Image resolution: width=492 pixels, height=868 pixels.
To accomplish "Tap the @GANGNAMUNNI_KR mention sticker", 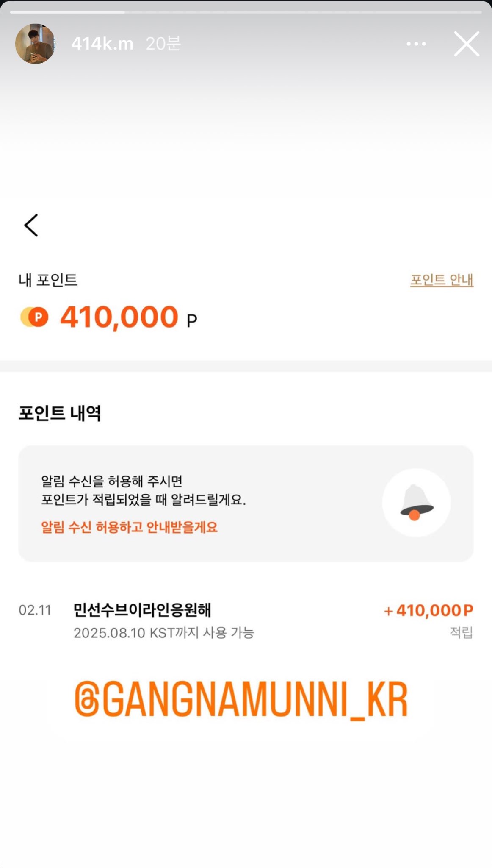I will [x=241, y=699].
